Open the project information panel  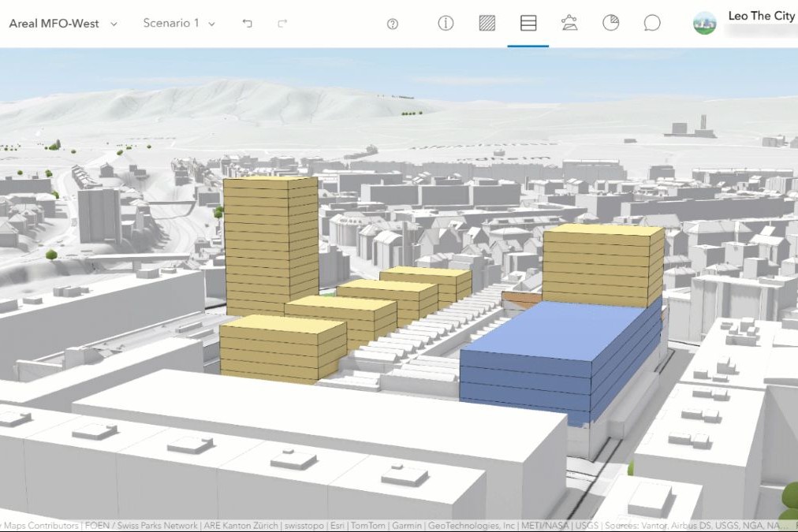click(446, 23)
